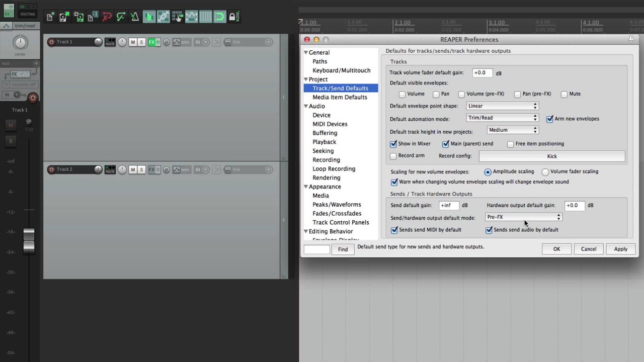Click the mixer strip record arm button
Screen dimensions: 644x362
[x=33, y=98]
